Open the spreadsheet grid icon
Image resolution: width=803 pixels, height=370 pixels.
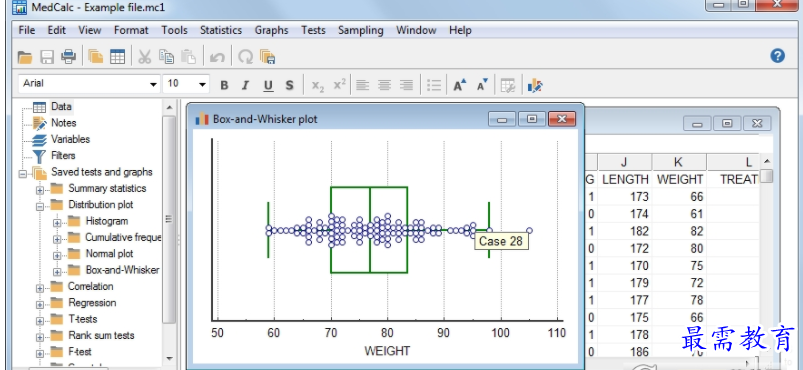pos(117,56)
